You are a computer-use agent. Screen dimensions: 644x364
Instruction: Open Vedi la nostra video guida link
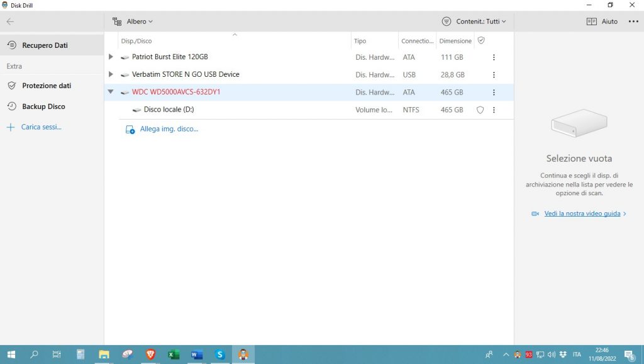[582, 213]
